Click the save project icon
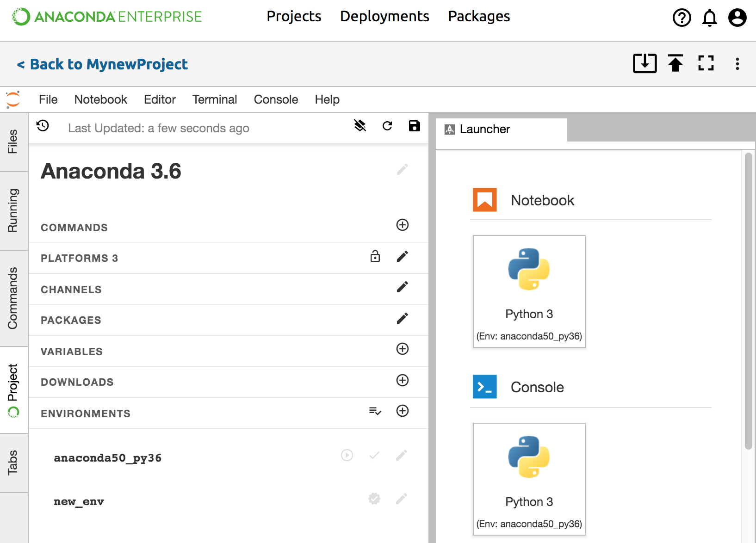This screenshot has width=756, height=543. [x=415, y=126]
